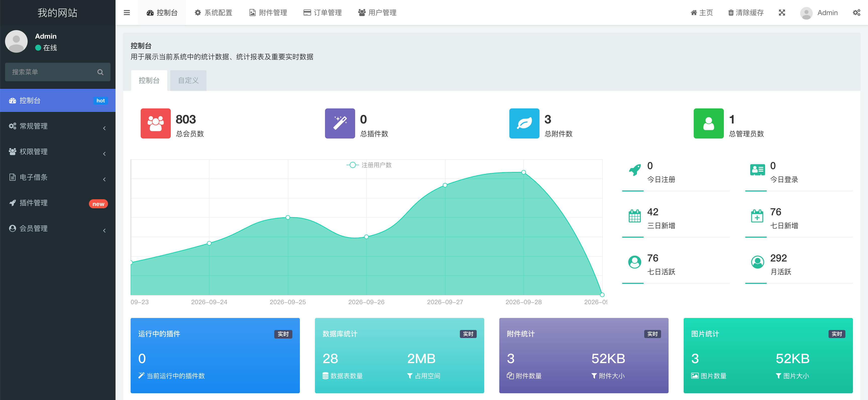Click the wand icon beside 当前运行中的插件数
Screen dimensions: 868x400
coord(141,375)
